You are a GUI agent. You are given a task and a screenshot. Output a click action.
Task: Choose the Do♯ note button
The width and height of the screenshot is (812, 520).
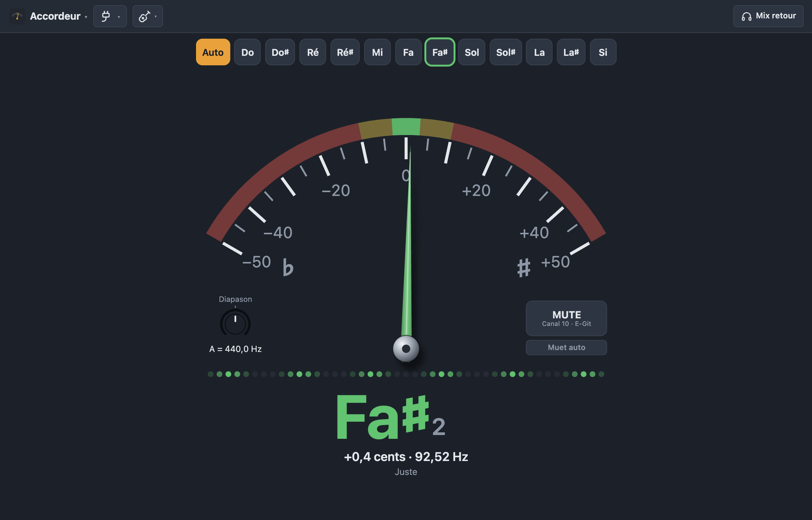[x=280, y=52]
